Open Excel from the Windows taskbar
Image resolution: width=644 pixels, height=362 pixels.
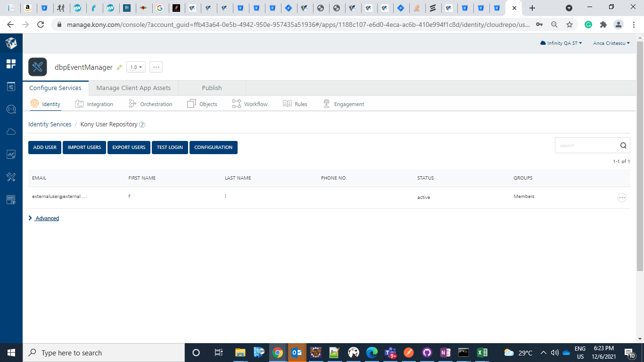482,353
